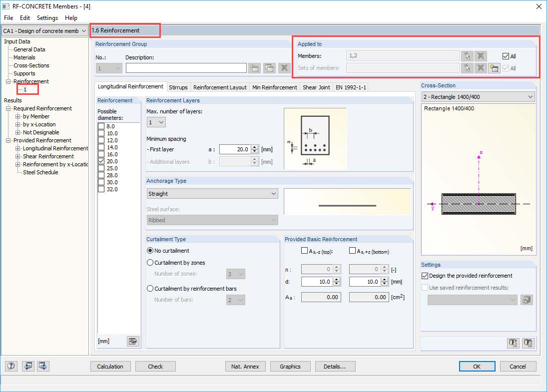Switch to the Reinforcement Layout tab
Image resolution: width=547 pixels, height=392 pixels.
pyautogui.click(x=220, y=87)
